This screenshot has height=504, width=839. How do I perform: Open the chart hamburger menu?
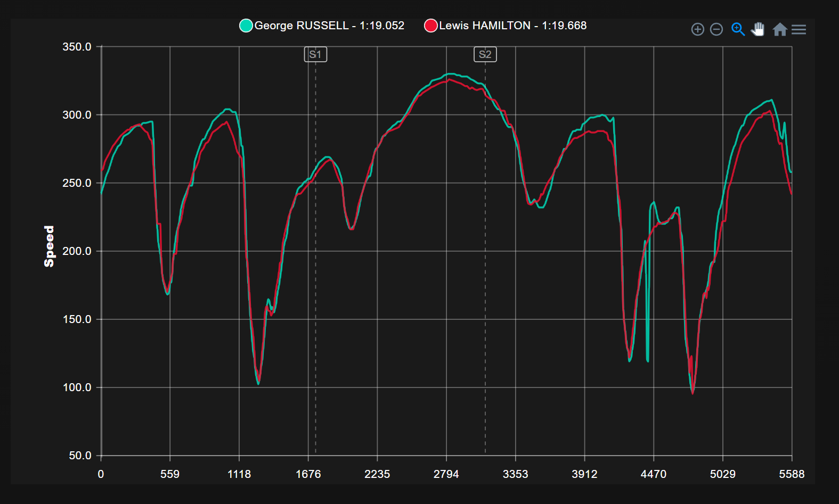pyautogui.click(x=799, y=29)
